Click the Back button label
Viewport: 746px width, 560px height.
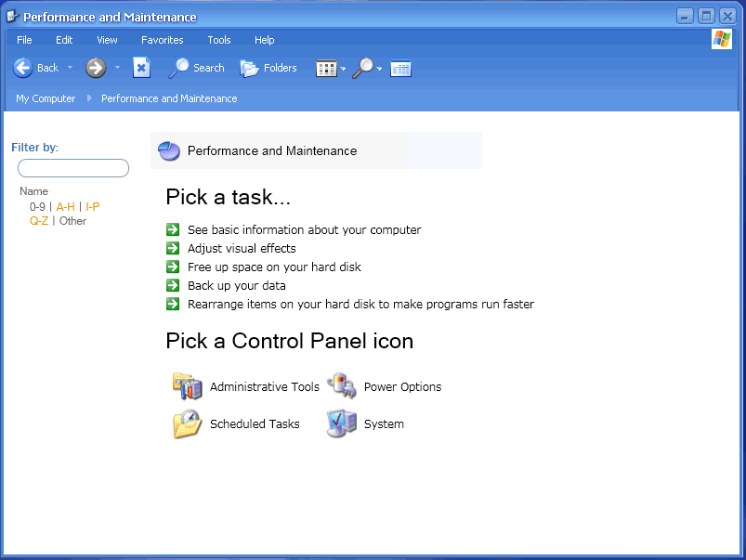pyautogui.click(x=47, y=68)
